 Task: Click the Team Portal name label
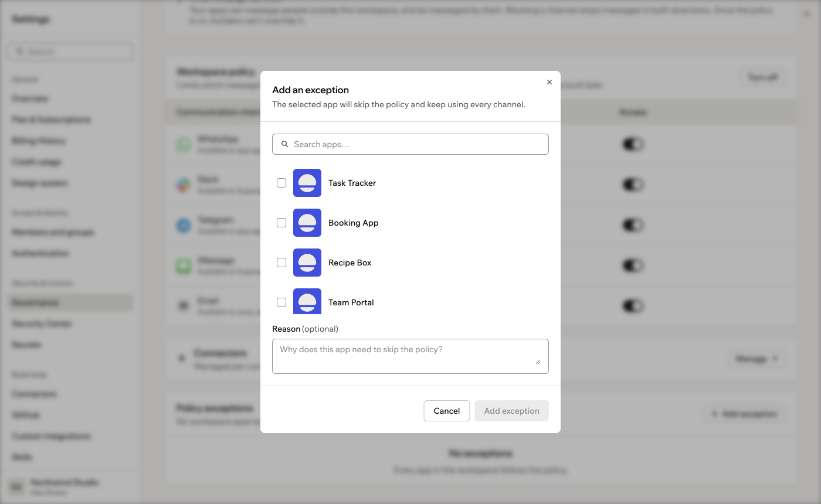coord(351,302)
